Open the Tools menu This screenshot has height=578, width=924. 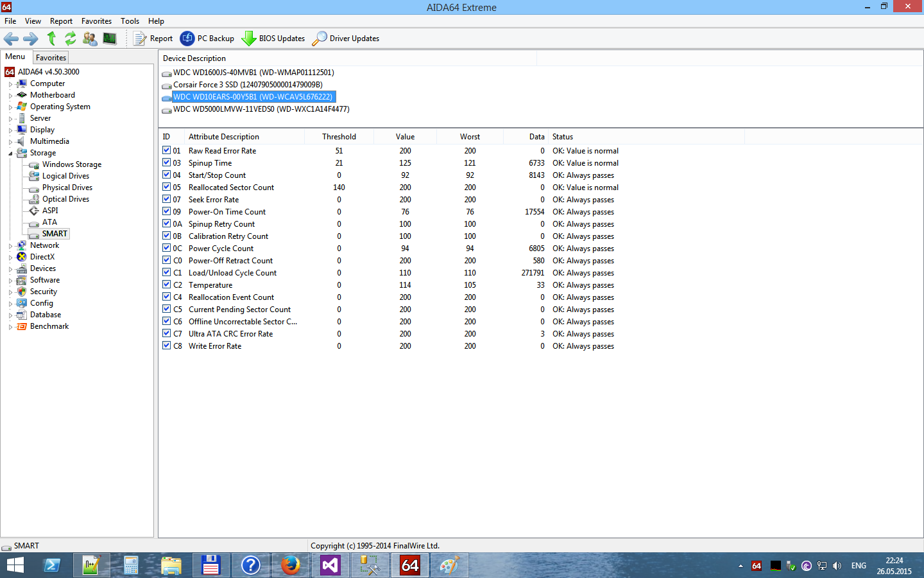click(130, 21)
